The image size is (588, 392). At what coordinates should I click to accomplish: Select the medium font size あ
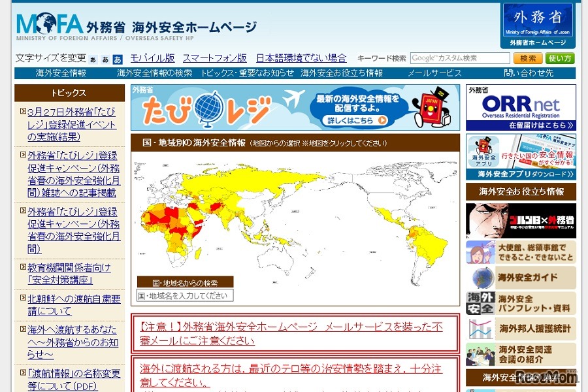106,57
